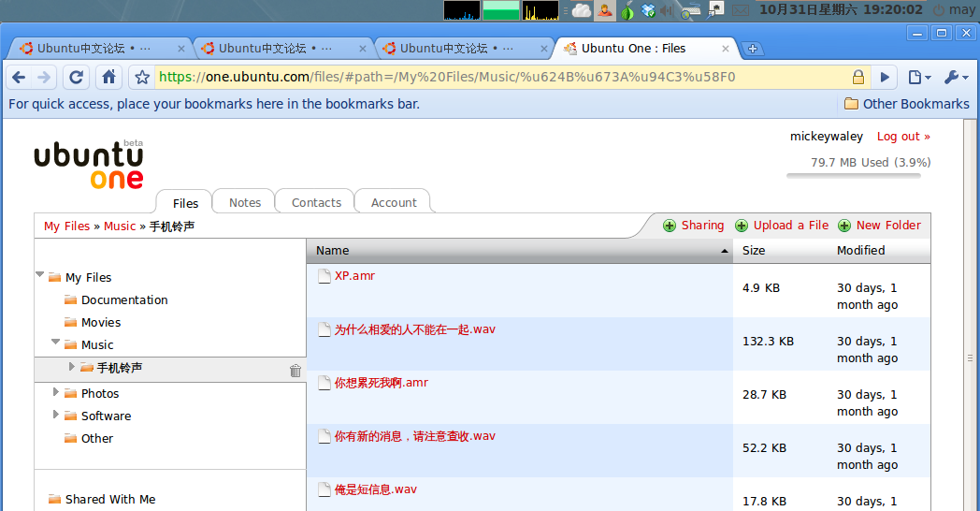Click the Sharing plus icon
This screenshot has height=511, width=980.
coord(670,226)
